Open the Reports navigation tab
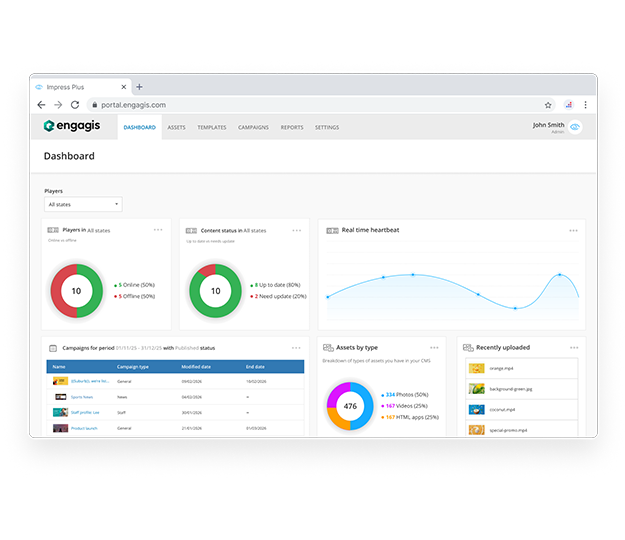Image resolution: width=625 pixels, height=540 pixels. 292,128
